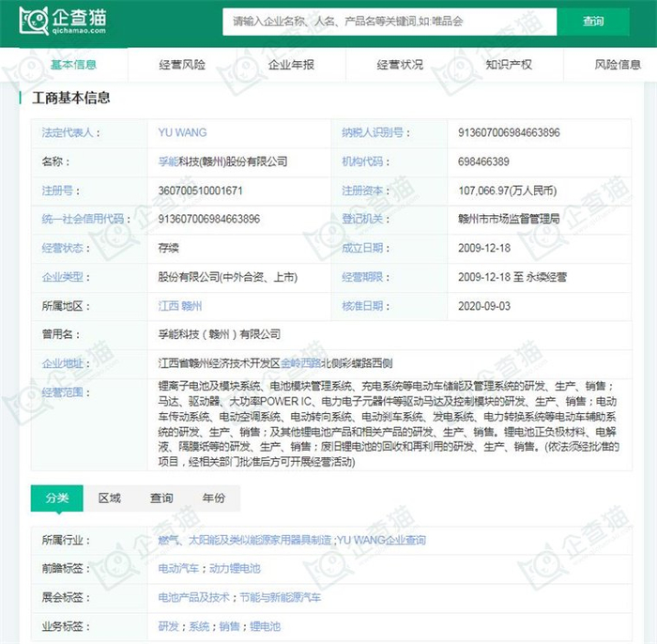Open the 年份 tab
Image resolution: width=657 pixels, height=644 pixels.
214,498
